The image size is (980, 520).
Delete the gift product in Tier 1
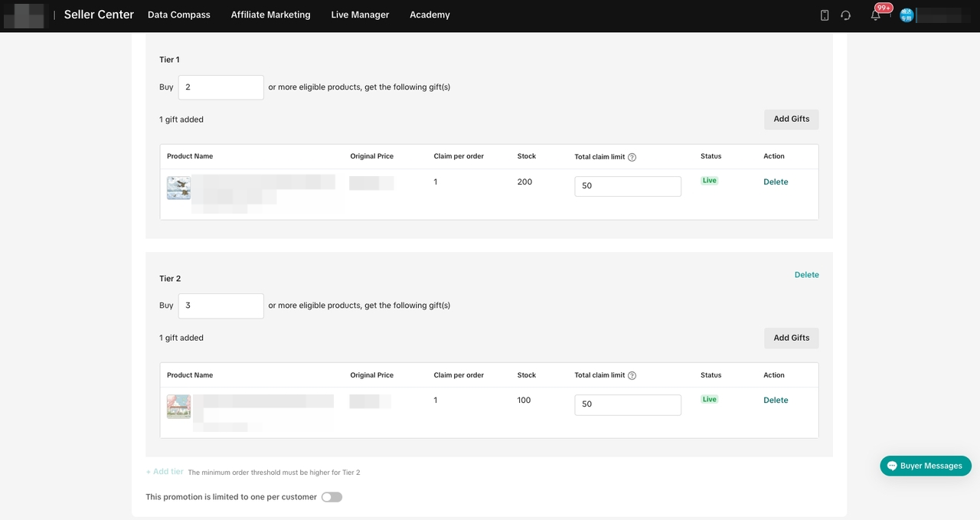click(775, 182)
